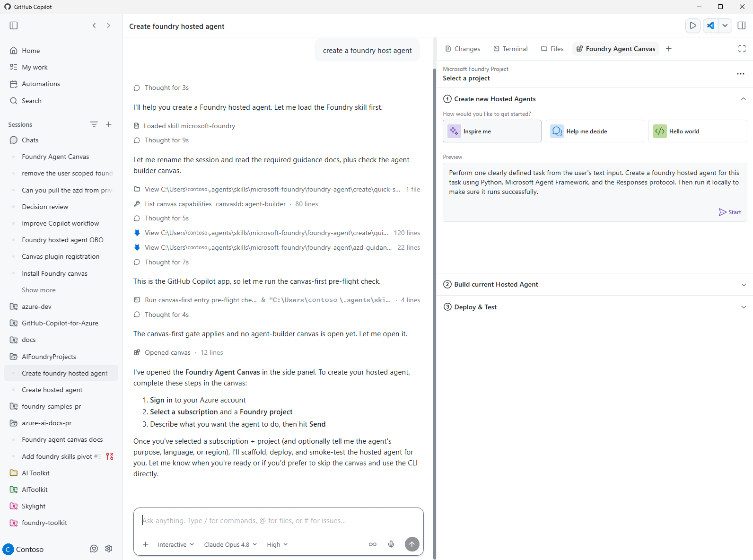The image size is (753, 560).
Task: Toggle the right side panel layout icon
Action: tap(742, 26)
